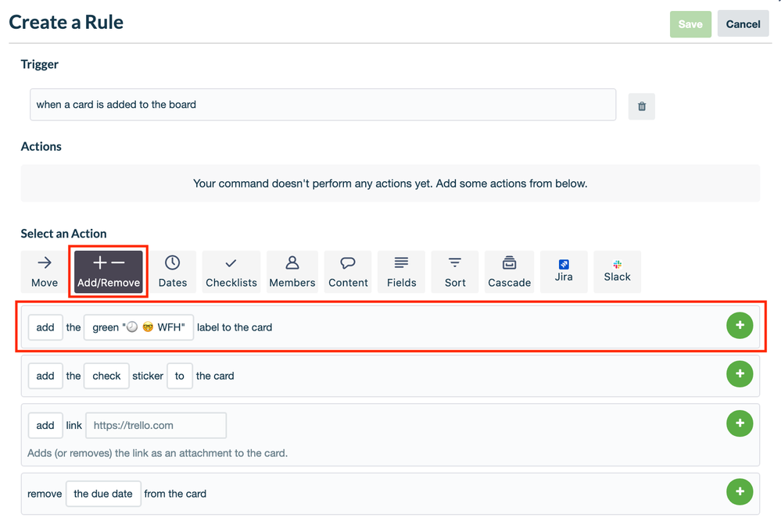Open the Sort action category

(x=454, y=271)
